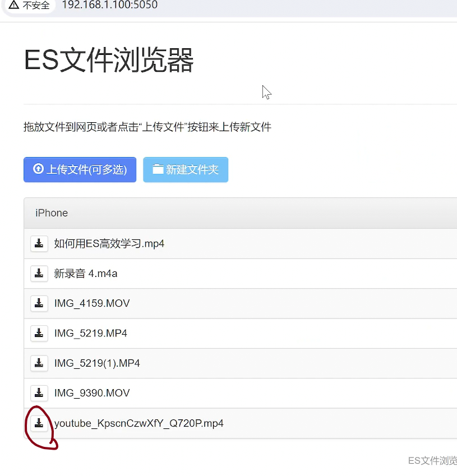The image size is (457, 476).
Task: Click the ES文件浏览 footer text
Action: (x=432, y=461)
